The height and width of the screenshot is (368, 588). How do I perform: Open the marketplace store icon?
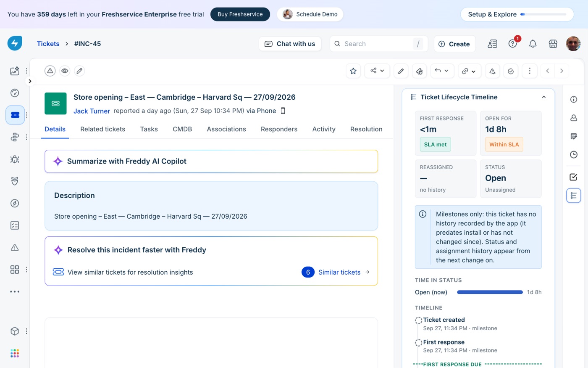pos(553,44)
